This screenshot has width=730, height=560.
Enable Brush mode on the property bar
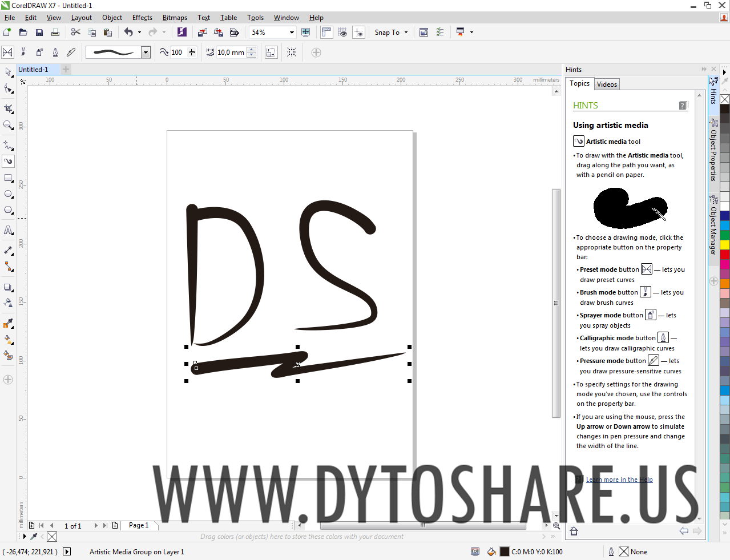click(x=23, y=52)
